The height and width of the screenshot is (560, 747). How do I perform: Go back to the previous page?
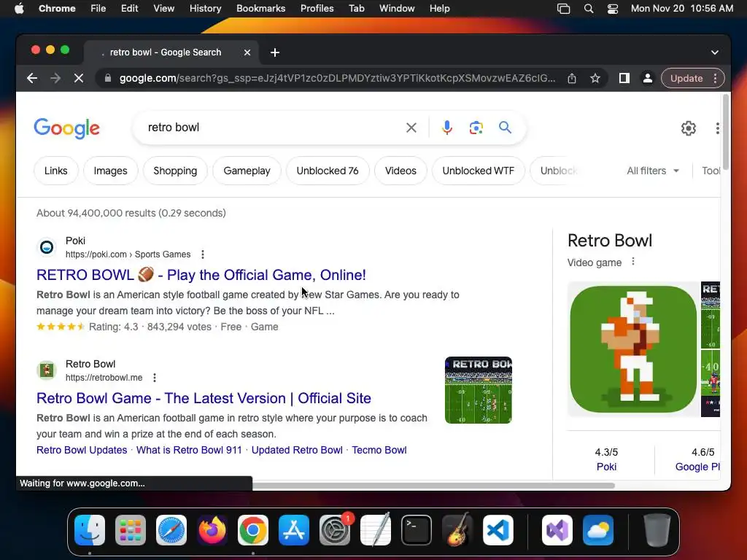tap(32, 78)
